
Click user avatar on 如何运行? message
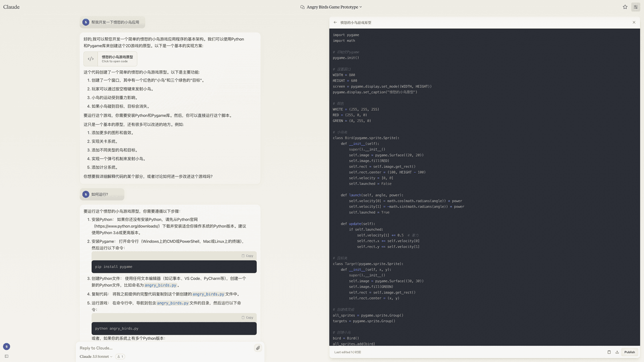pyautogui.click(x=86, y=194)
